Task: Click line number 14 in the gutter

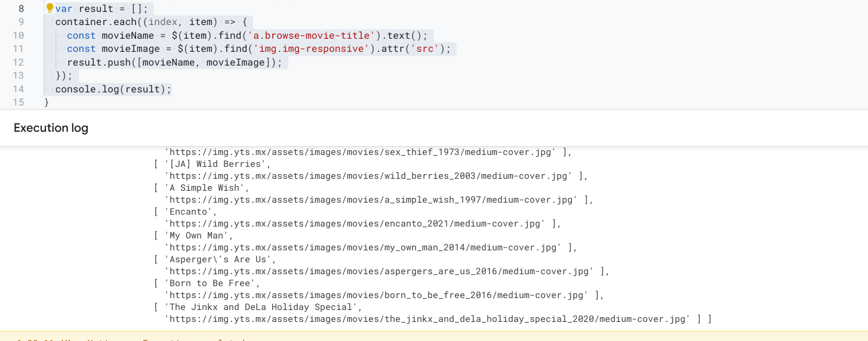Action: (18, 89)
